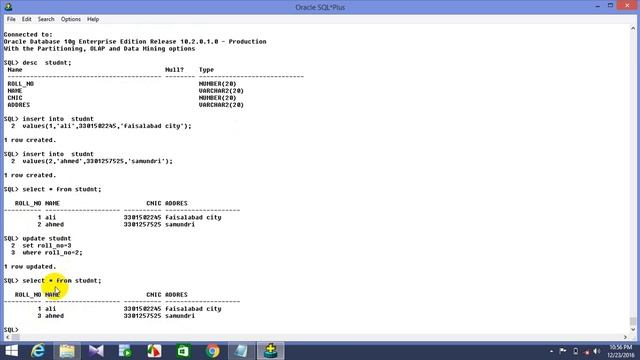
Task: Click the horizontal scrollbar left arrow
Action: [x=7, y=337]
